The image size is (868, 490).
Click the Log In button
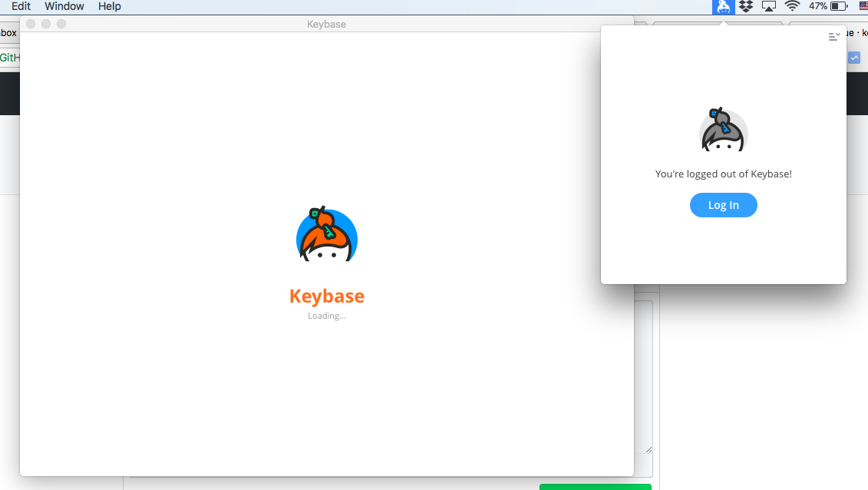(723, 205)
